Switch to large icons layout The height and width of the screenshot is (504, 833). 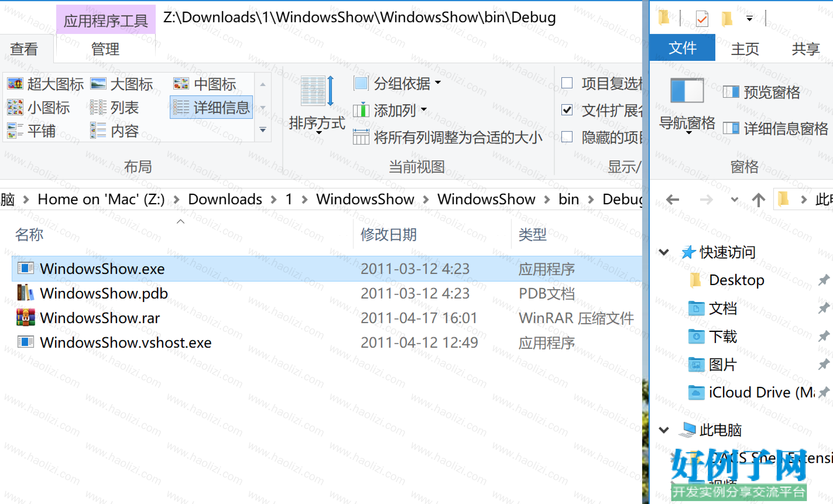[122, 84]
